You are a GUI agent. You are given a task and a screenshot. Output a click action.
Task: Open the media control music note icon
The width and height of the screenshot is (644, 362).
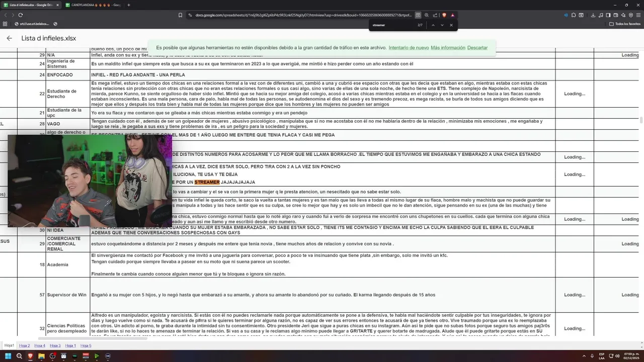601,15
